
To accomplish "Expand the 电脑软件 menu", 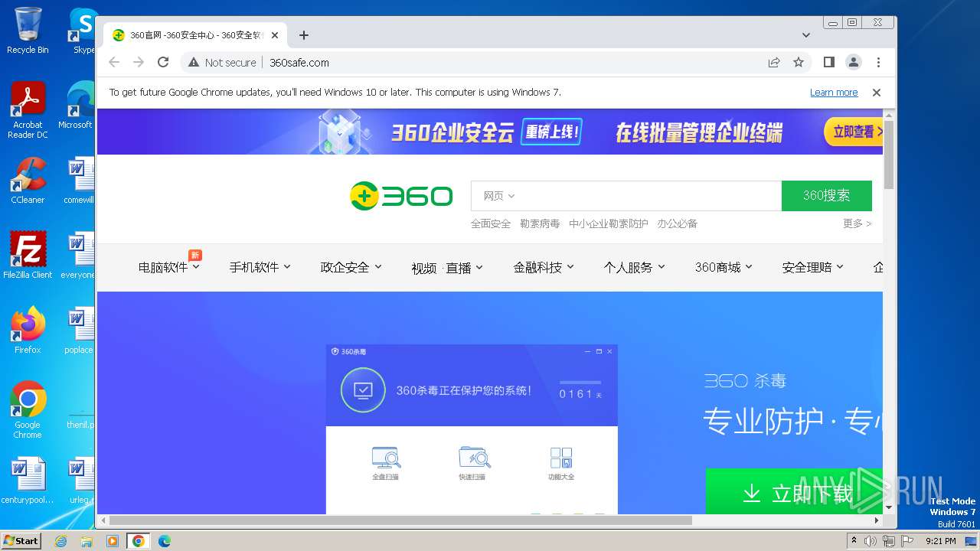I will [x=169, y=267].
